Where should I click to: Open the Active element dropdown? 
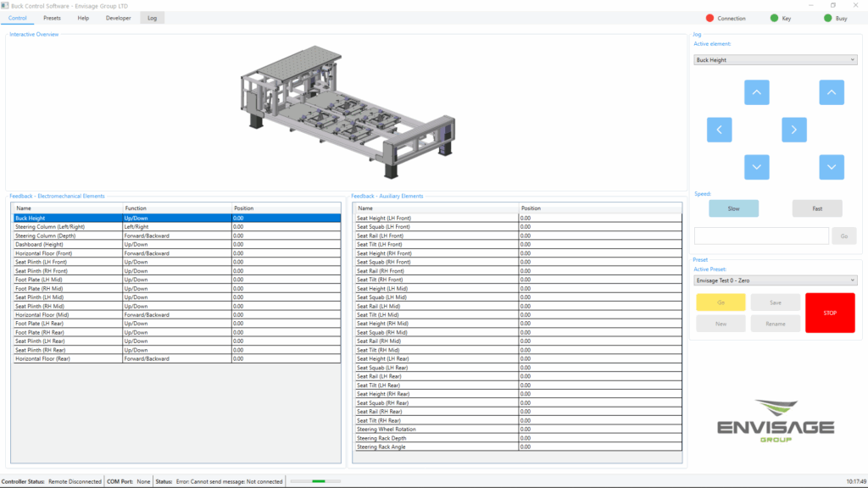[774, 59]
